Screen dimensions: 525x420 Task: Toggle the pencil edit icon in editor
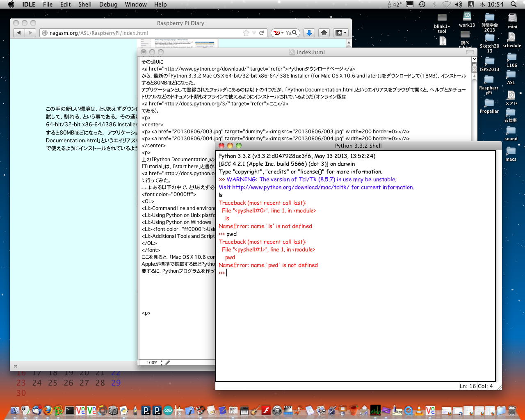pyautogui.click(x=167, y=363)
